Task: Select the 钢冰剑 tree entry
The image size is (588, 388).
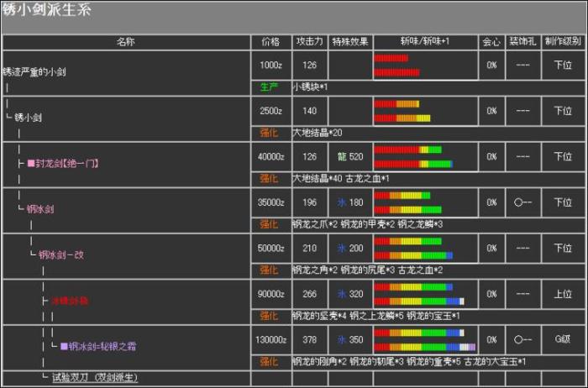Action: pos(40,209)
